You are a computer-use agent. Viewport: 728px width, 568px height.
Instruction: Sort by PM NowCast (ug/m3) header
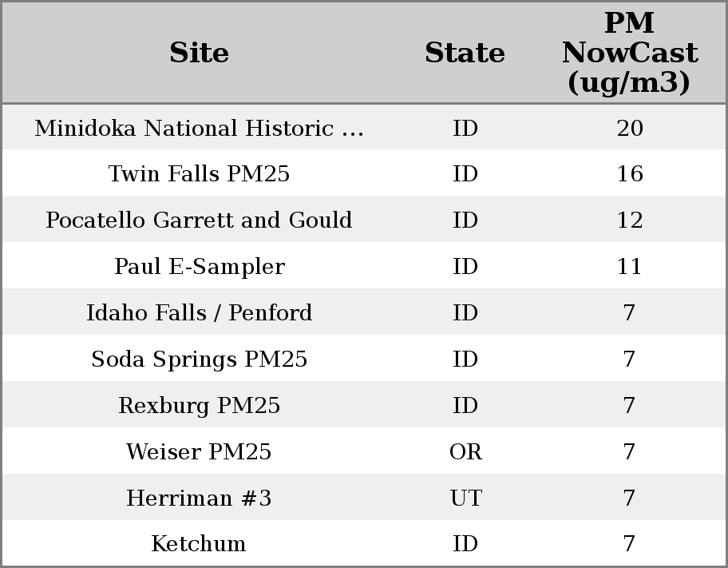click(629, 53)
